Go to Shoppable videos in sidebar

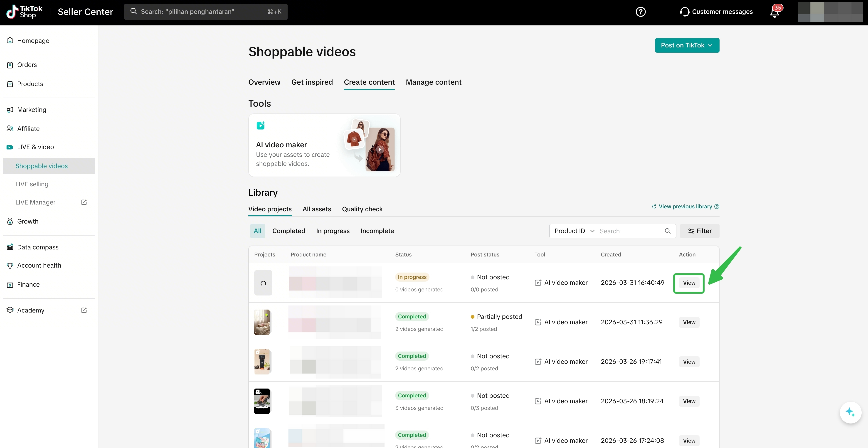coord(49,166)
